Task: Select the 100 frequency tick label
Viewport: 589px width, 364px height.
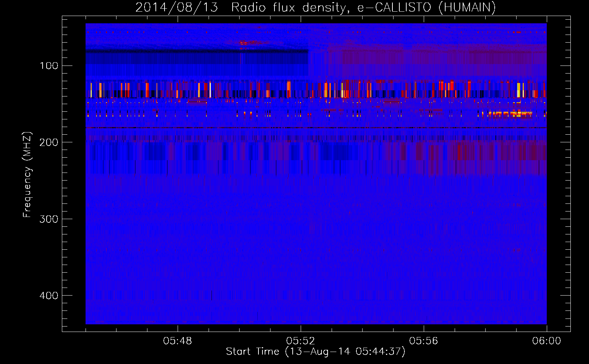Action: [49, 66]
